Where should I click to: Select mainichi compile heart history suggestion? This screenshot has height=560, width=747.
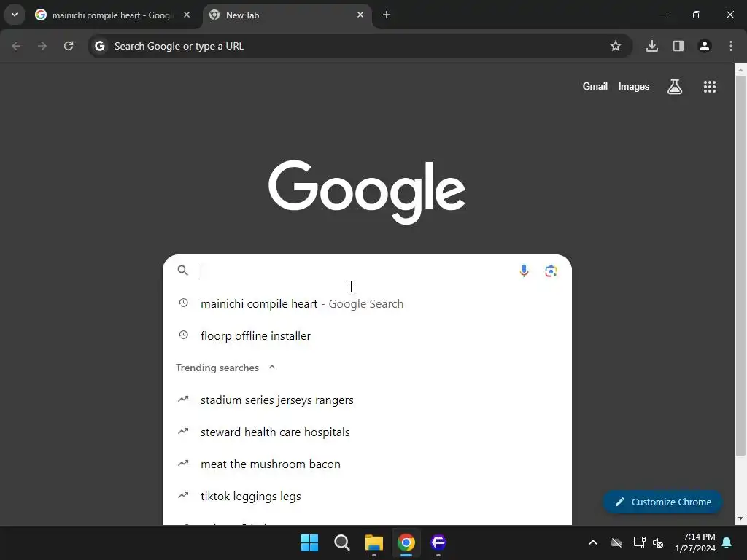[x=367, y=304]
